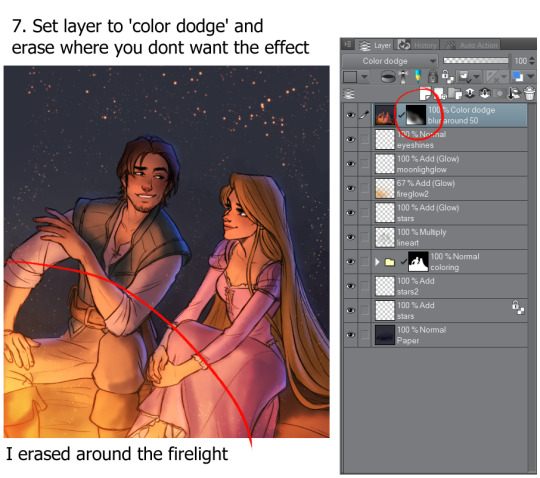Hide the moonlighglow layer
The width and height of the screenshot is (540, 478).
coord(351,164)
